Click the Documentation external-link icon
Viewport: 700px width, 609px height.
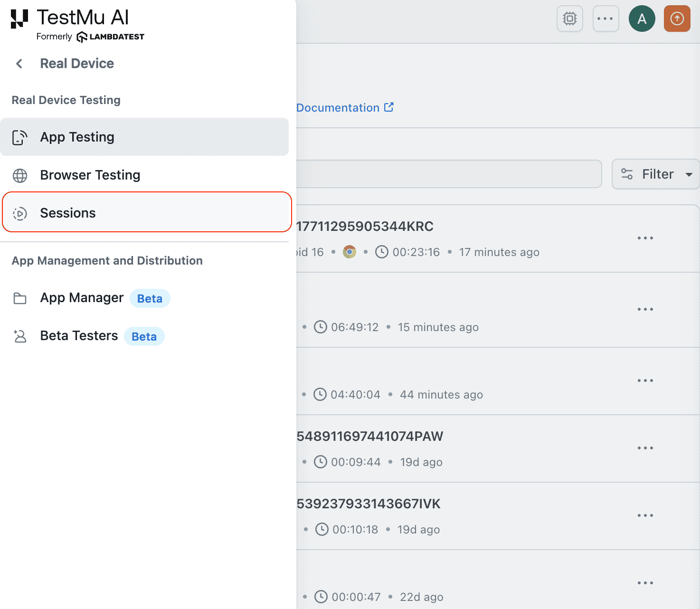[389, 107]
